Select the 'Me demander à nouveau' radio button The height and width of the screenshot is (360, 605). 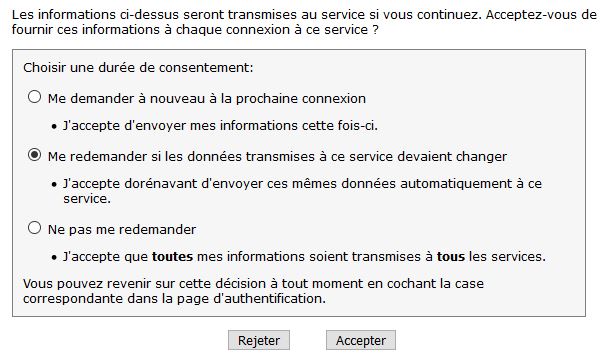tap(34, 97)
